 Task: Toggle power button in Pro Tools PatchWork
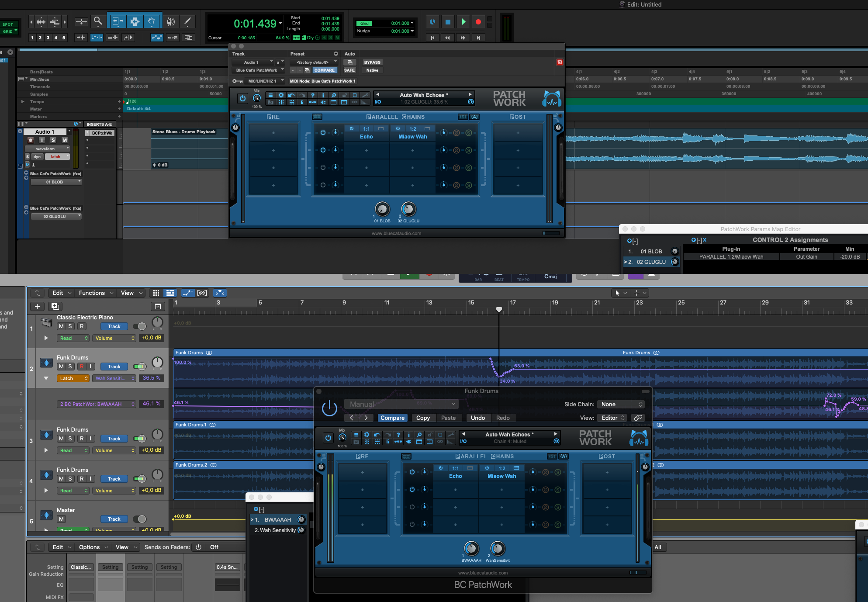tap(242, 98)
